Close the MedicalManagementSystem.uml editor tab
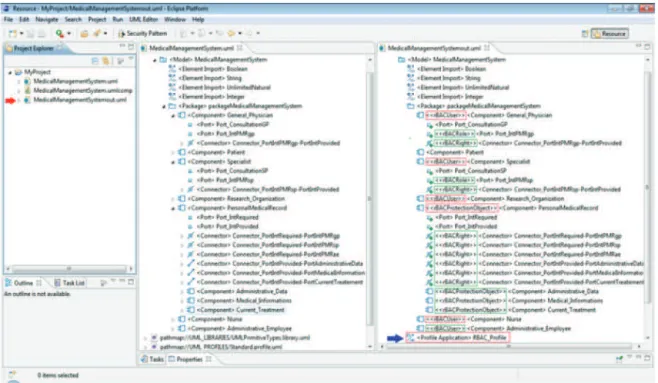658x383 pixels. tap(240, 48)
